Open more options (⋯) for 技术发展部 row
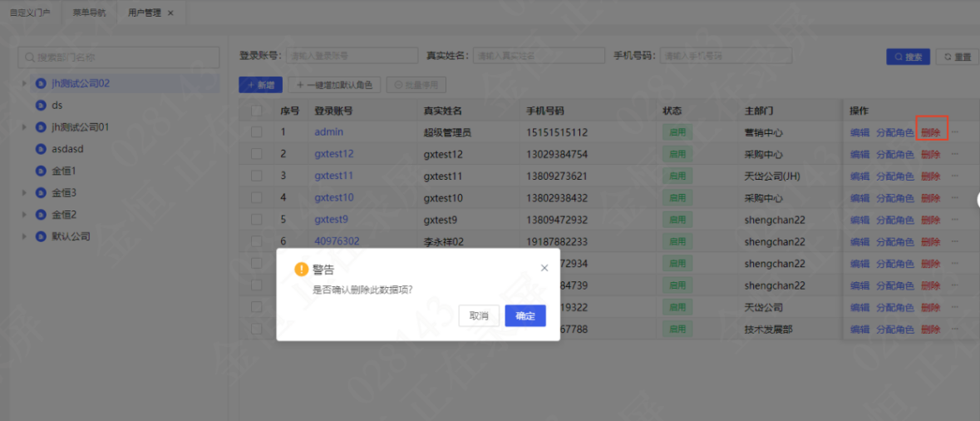The height and width of the screenshot is (421, 980). tap(954, 329)
